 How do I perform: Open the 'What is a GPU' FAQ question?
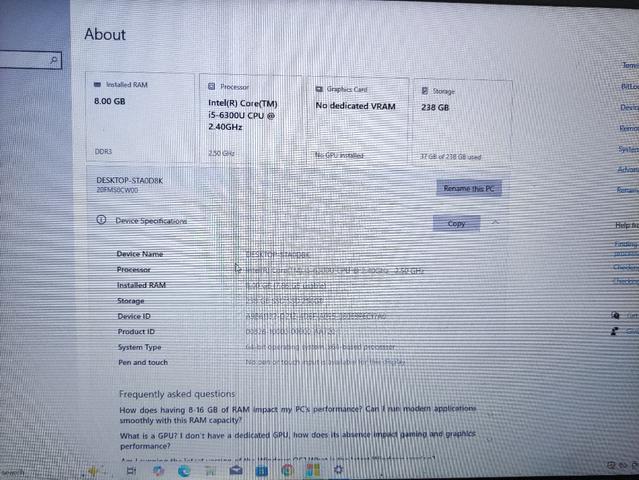[297, 440]
